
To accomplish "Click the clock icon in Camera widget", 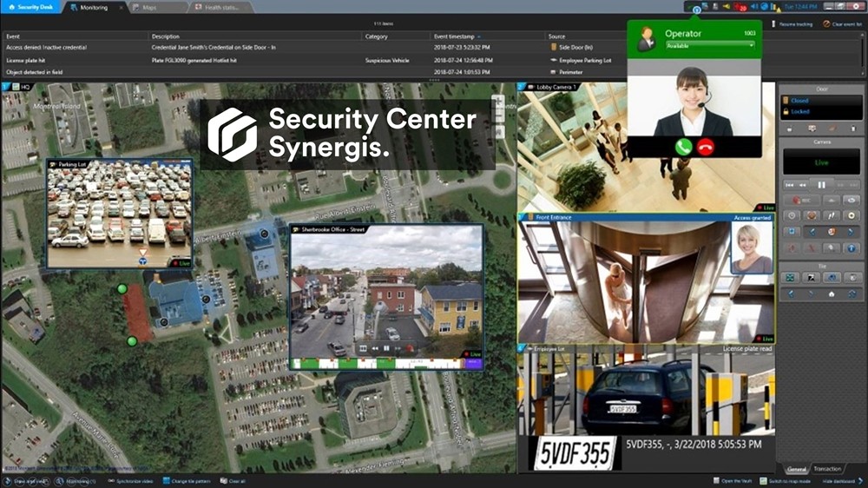I will pos(792,215).
